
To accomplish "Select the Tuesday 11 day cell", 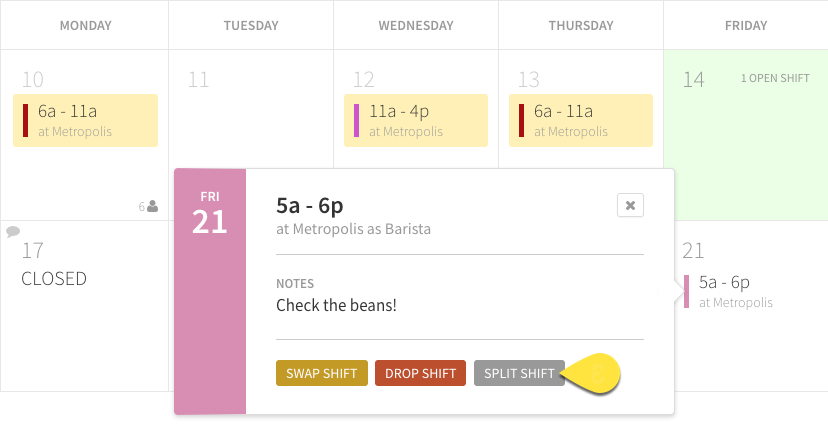I will [251, 108].
